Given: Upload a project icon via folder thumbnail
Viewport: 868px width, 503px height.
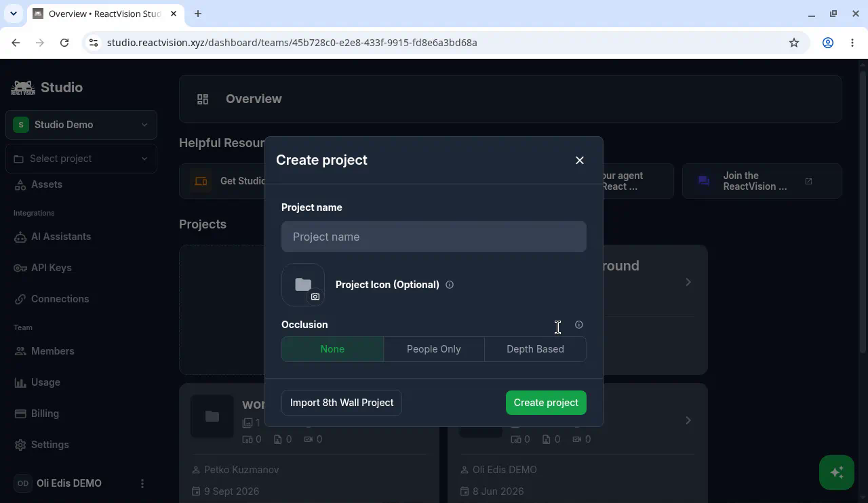Looking at the screenshot, I should click(303, 285).
